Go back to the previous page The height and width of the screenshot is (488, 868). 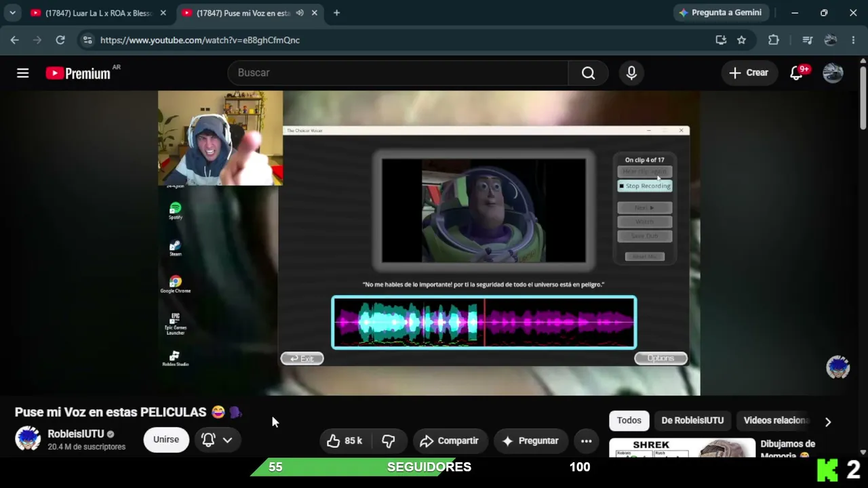(15, 40)
